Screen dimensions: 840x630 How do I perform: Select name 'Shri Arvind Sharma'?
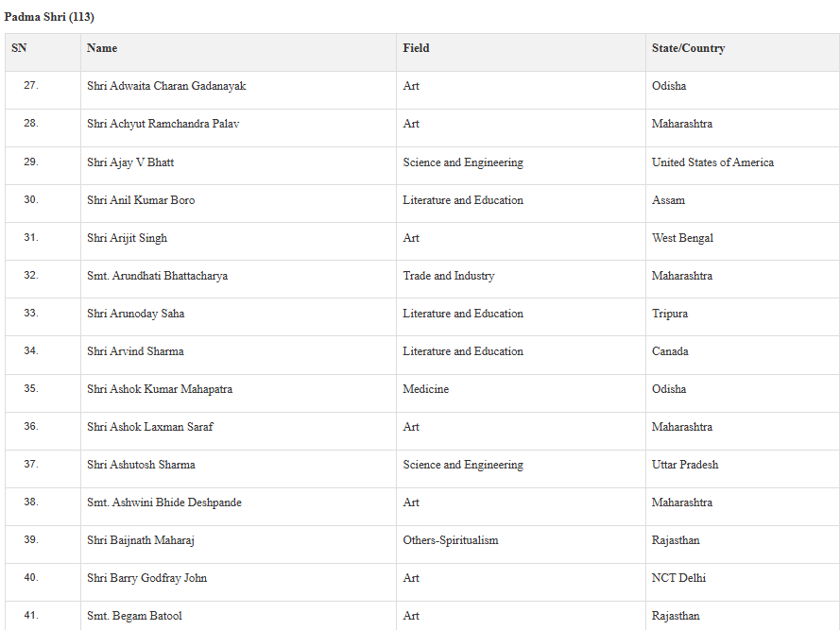pos(135,351)
